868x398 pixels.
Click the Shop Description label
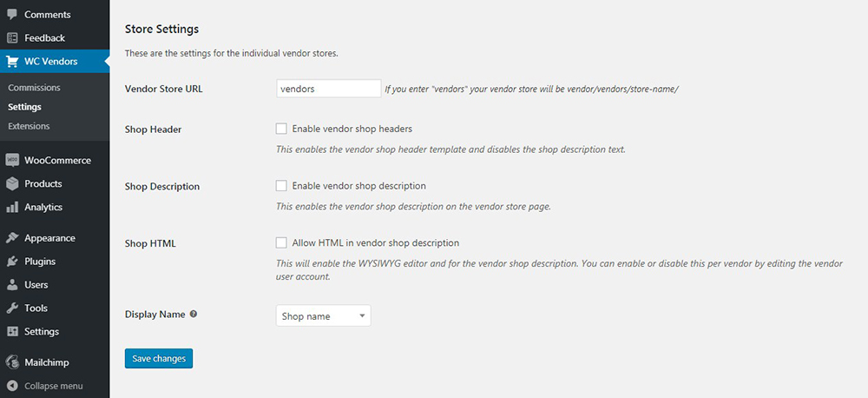click(162, 187)
